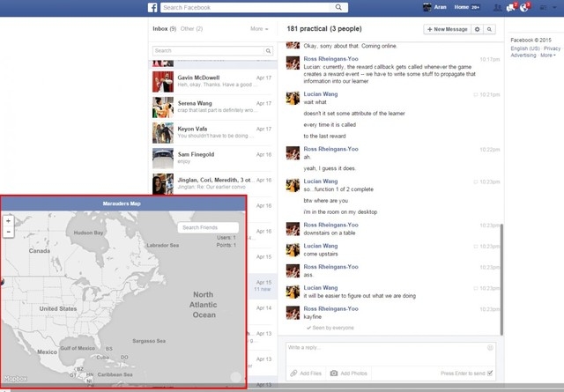This screenshot has width=564, height=392.
Task: Click Sam Finegold's thumbnail picture
Action: (163, 159)
